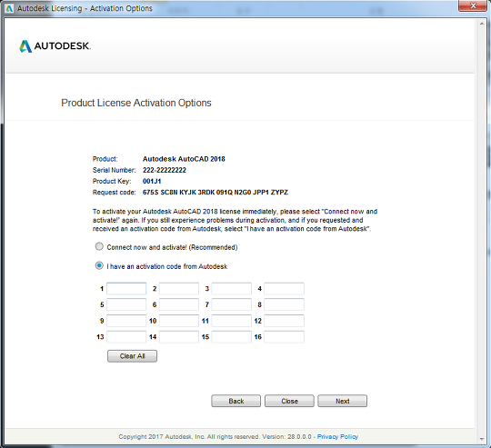Image resolution: width=491 pixels, height=448 pixels.
Task: Click the scrollbar down arrow
Action: click(x=482, y=439)
